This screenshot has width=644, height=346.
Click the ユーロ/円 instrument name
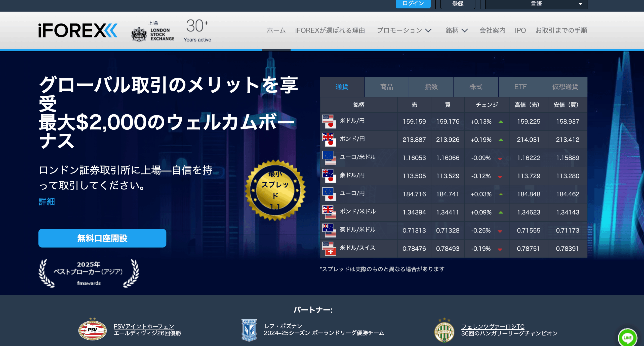click(352, 193)
